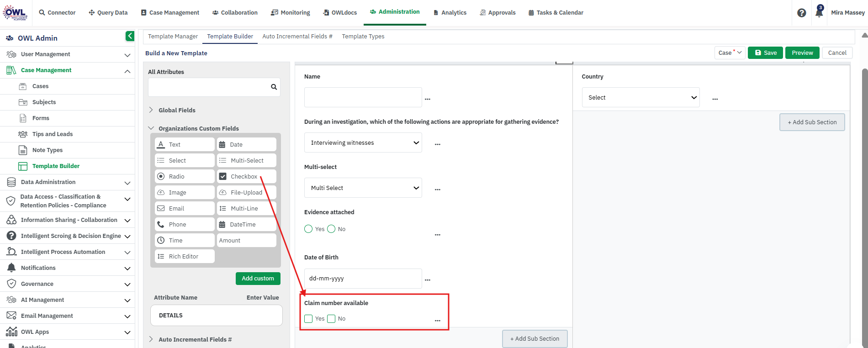The width and height of the screenshot is (868, 348).
Task: Pick the Phone custom field icon
Action: (x=161, y=224)
